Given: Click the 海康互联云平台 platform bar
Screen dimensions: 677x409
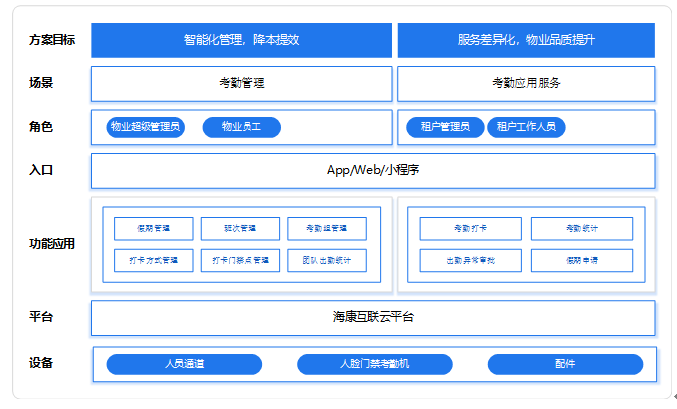Looking at the screenshot, I should pyautogui.click(x=373, y=317).
